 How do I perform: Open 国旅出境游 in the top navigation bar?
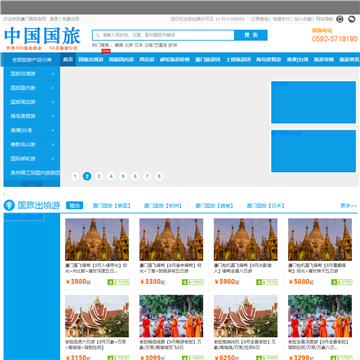pyautogui.click(x=91, y=60)
